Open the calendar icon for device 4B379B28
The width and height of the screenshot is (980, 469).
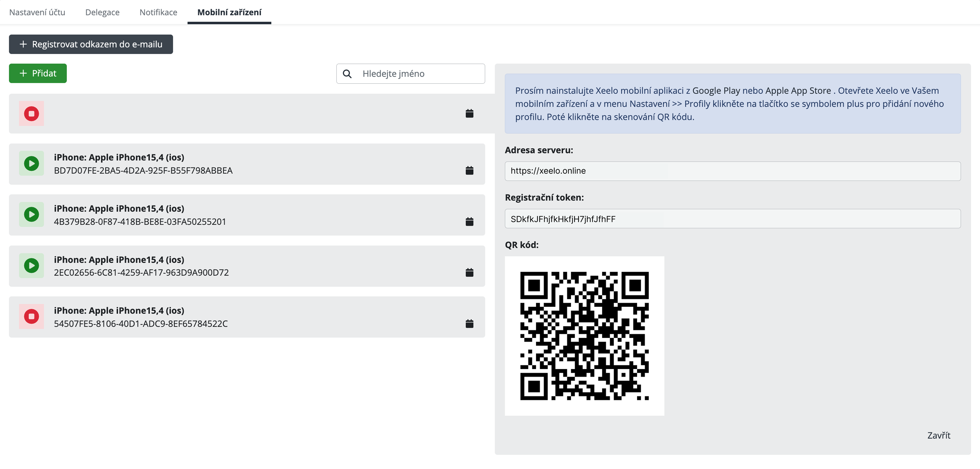click(469, 221)
